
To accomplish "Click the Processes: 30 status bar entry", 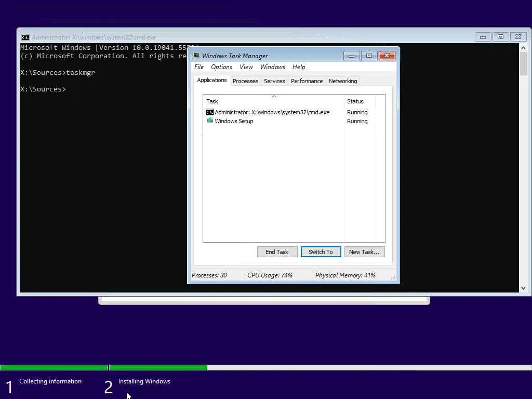I will point(209,275).
